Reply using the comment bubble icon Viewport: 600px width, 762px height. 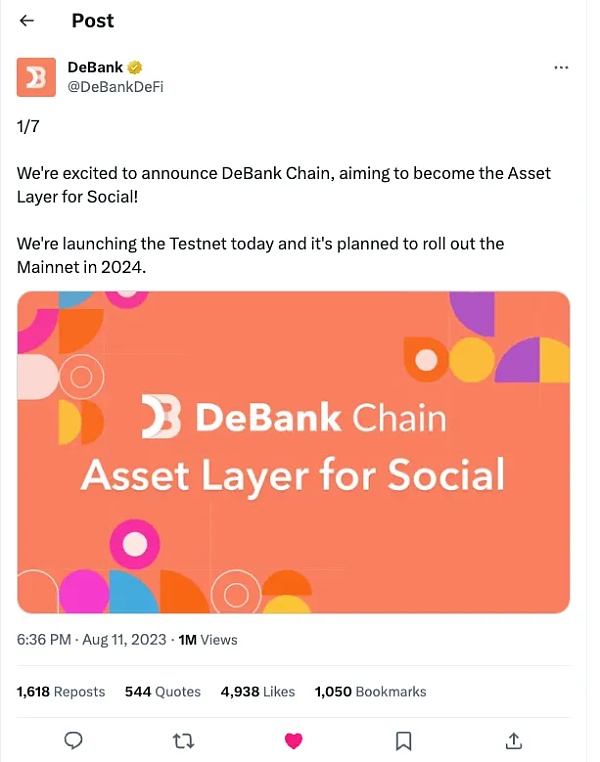[x=73, y=741]
